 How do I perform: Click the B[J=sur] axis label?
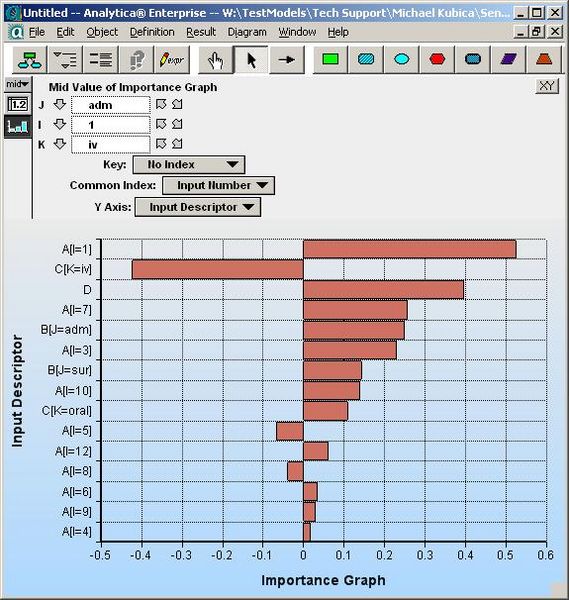pos(70,370)
